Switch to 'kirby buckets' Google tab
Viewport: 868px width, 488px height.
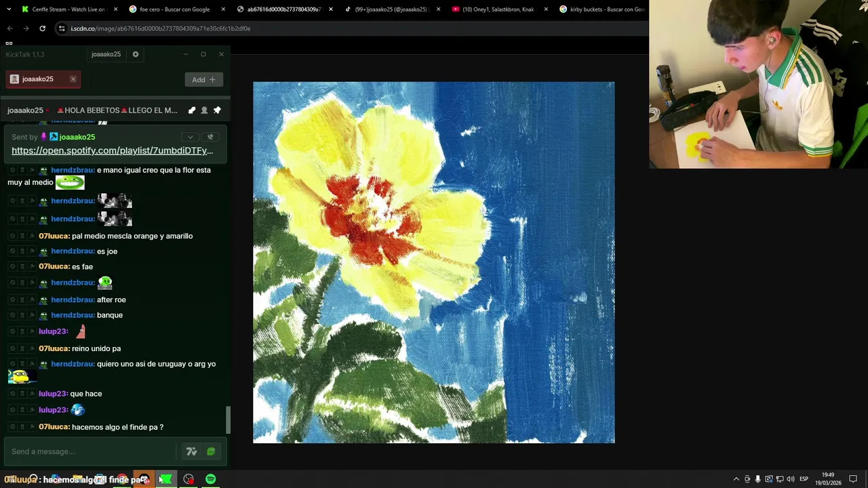point(602,9)
